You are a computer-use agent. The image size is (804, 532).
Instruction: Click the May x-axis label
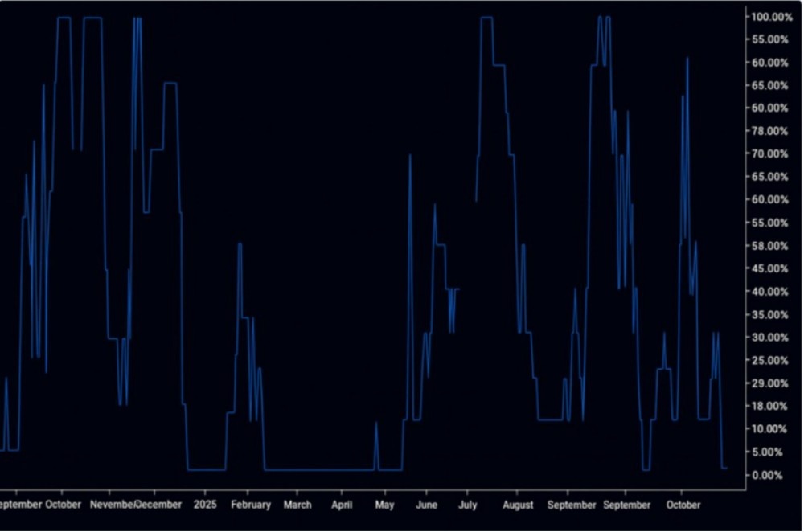(x=384, y=505)
